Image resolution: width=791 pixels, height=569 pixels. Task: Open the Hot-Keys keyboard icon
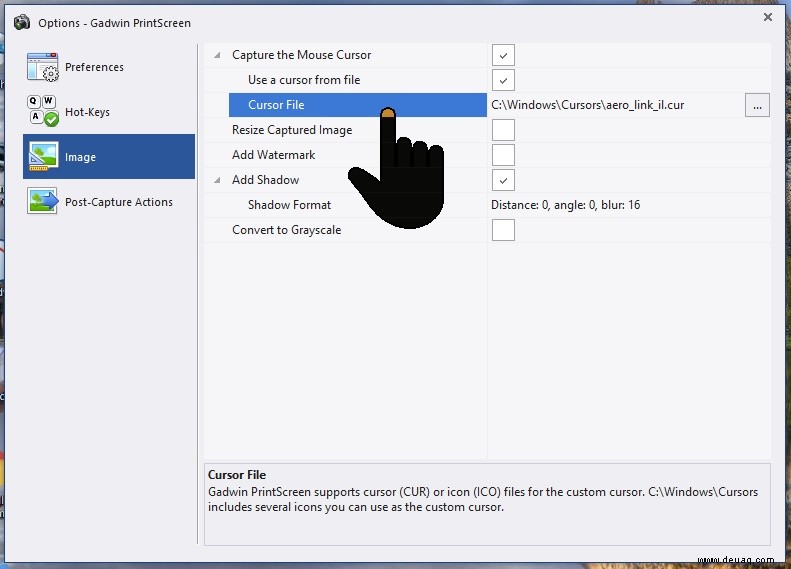click(x=42, y=111)
